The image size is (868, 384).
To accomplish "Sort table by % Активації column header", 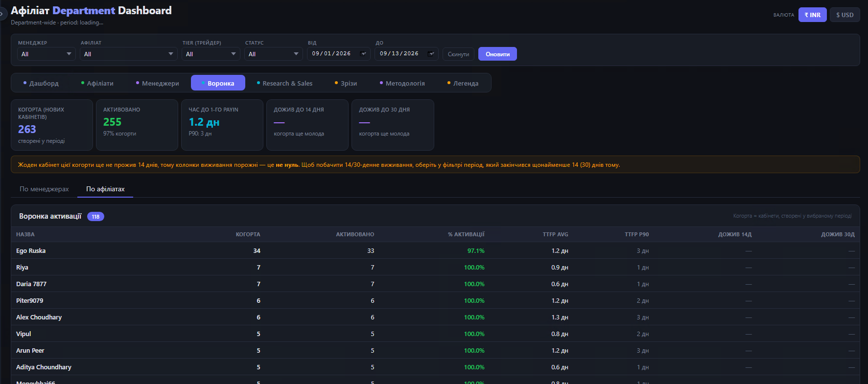I will coord(466,234).
